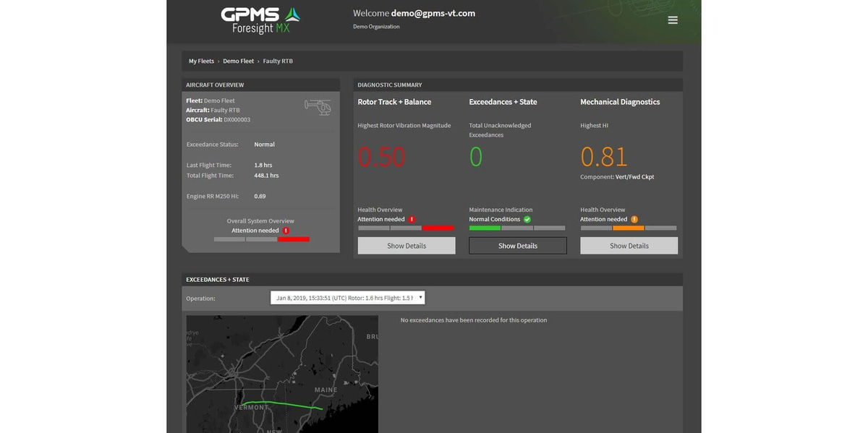The image size is (868, 433).
Task: Click red alert icon under Rotor Track Health Overview
Action: coord(412,219)
